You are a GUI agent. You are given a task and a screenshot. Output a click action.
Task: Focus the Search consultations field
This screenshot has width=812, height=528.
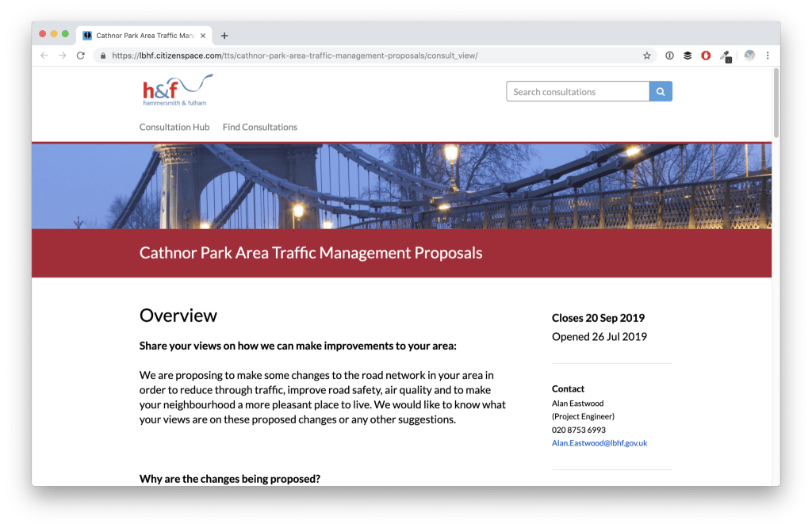[578, 92]
